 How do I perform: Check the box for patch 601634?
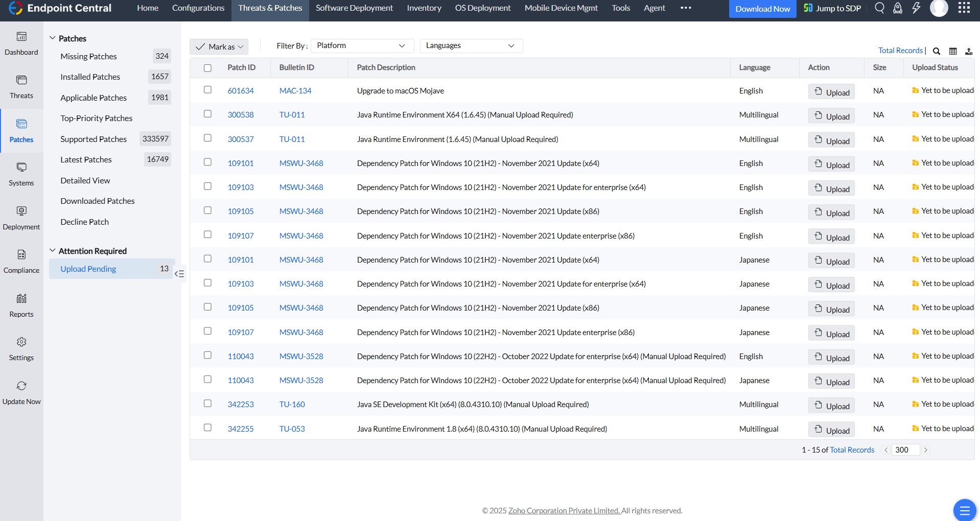coord(207,90)
